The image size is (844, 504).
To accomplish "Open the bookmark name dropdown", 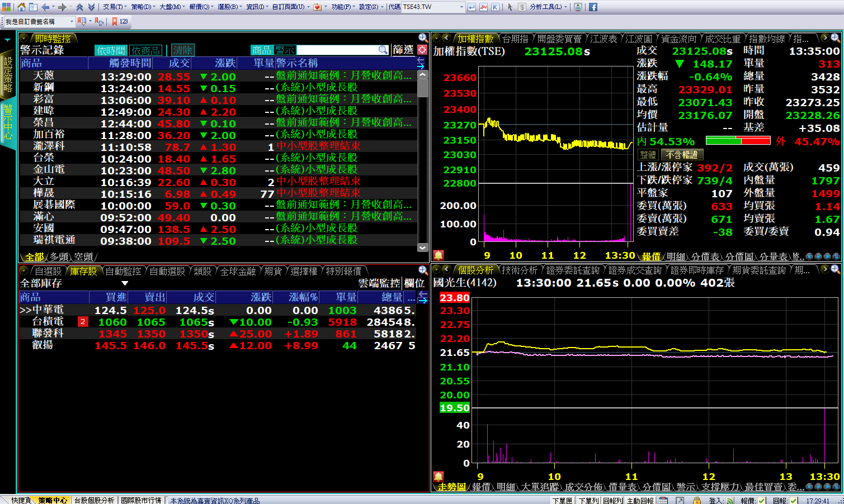I will click(x=72, y=21).
